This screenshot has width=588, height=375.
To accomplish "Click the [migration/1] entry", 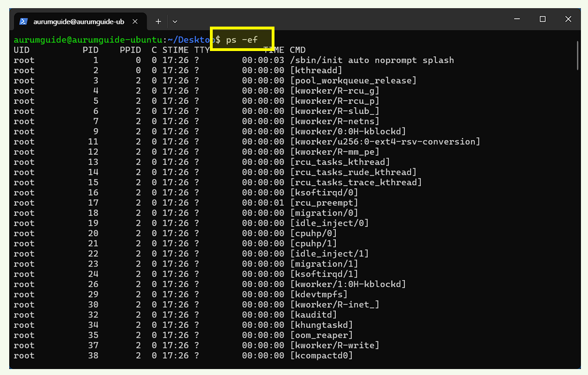I will coord(324,264).
